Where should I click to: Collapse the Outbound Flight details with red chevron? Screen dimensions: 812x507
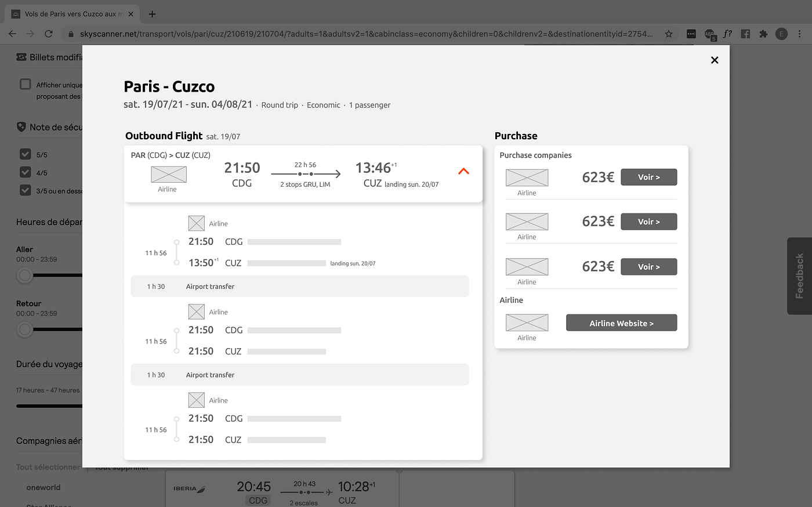click(x=463, y=171)
